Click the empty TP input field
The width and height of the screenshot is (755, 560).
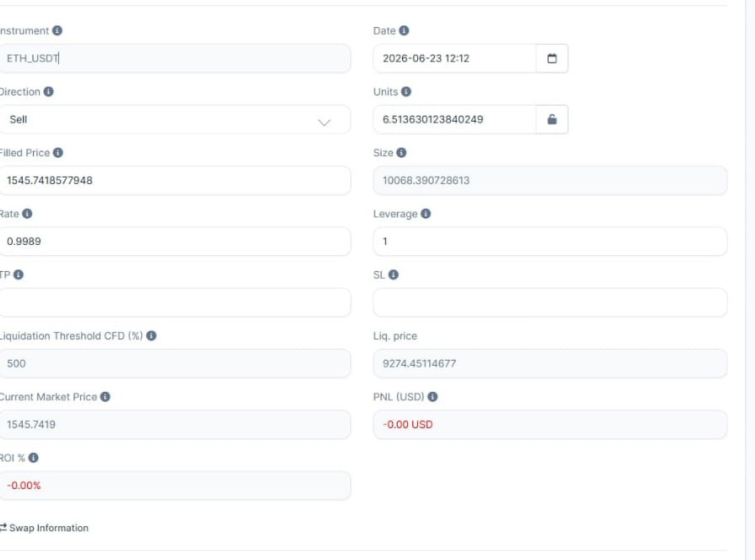click(x=174, y=302)
